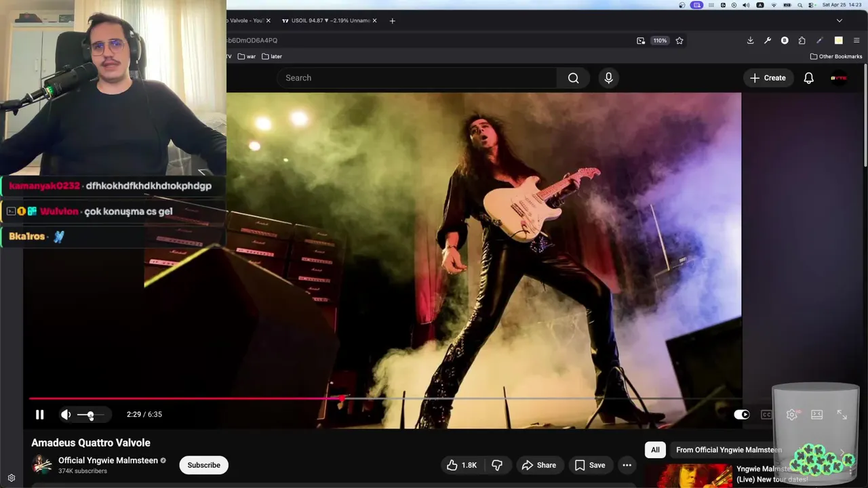Click the eyedropper extension icon
This screenshot has width=868, height=488.
[x=820, y=41]
